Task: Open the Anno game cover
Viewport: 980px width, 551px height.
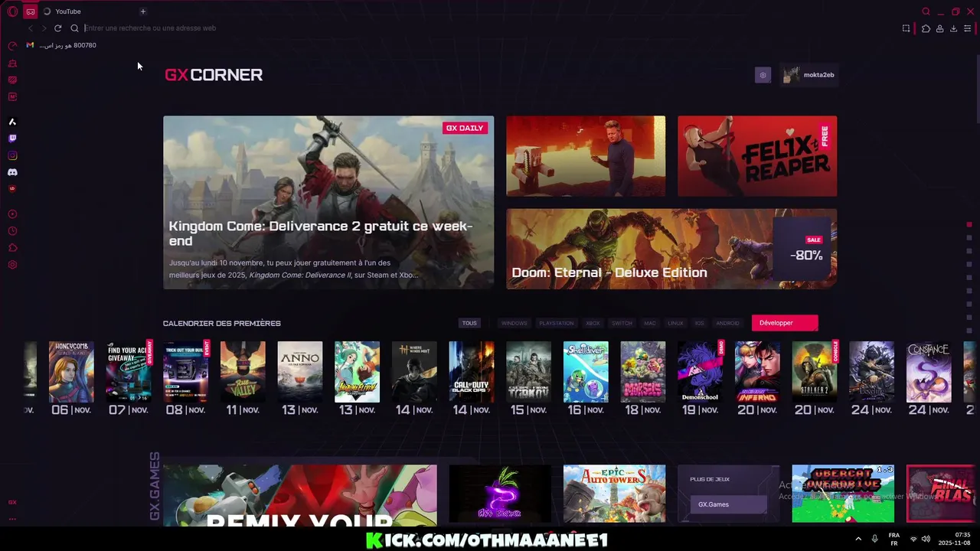Action: (300, 372)
